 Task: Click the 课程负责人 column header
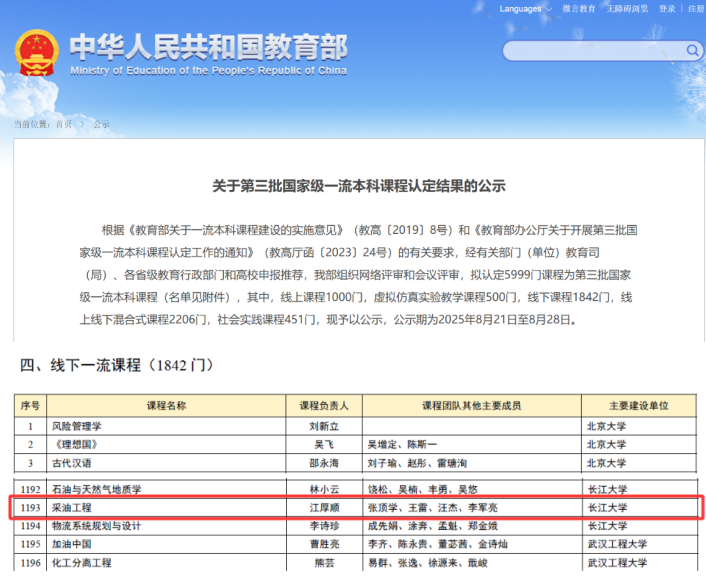point(322,406)
